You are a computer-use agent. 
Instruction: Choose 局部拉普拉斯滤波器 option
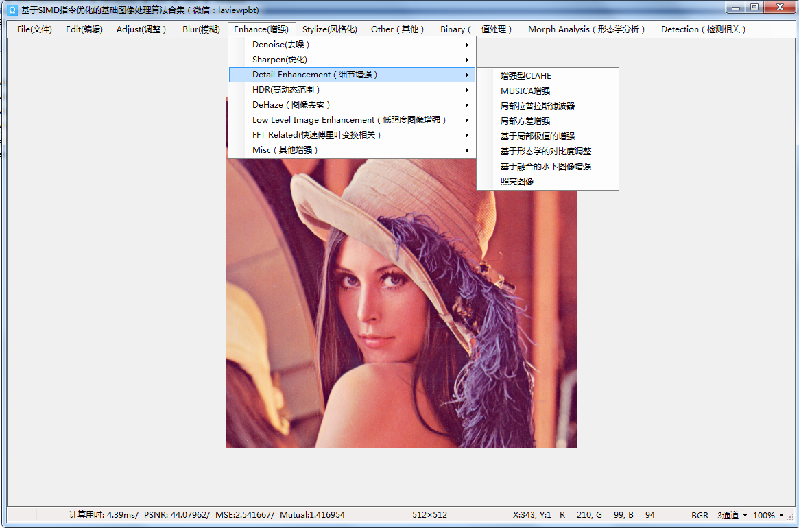click(547, 106)
